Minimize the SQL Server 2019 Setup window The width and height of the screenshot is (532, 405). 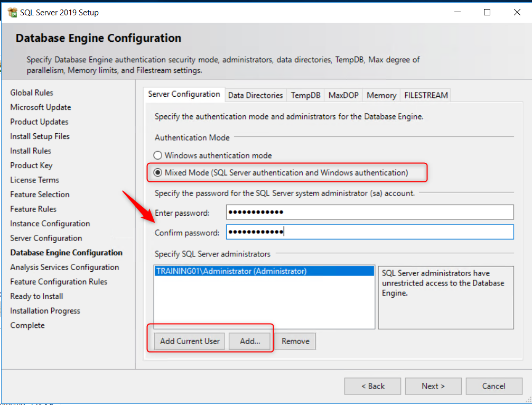coord(458,12)
